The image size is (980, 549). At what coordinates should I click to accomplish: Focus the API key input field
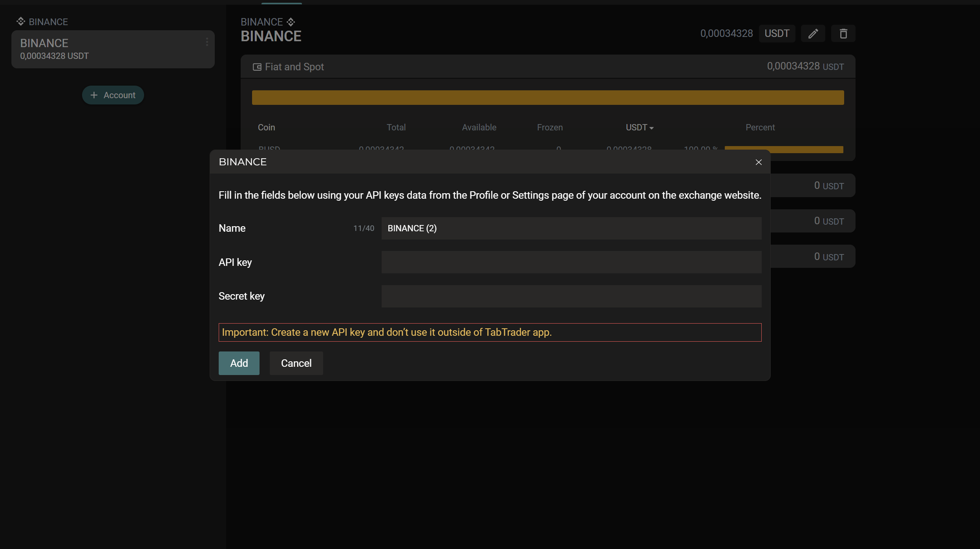[x=571, y=262]
